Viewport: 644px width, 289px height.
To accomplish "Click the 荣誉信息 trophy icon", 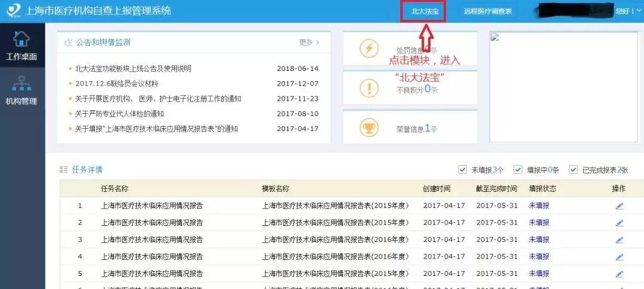I will (369, 128).
